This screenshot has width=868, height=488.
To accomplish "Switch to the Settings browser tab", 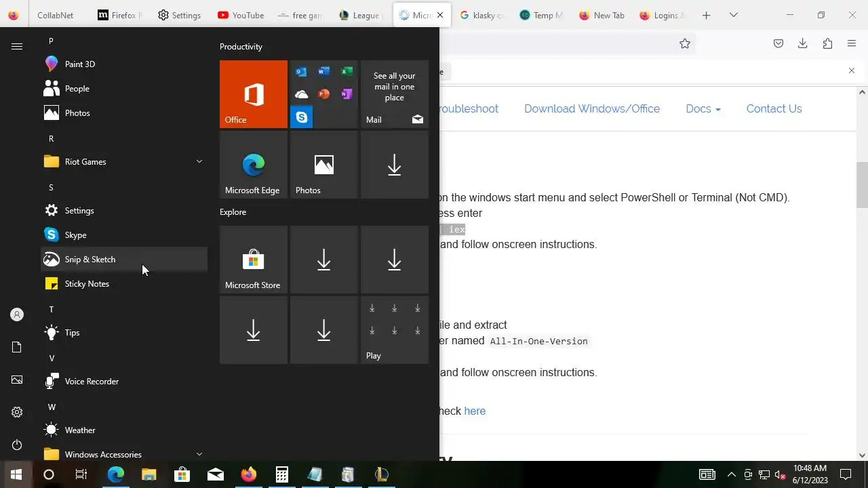I will click(179, 15).
